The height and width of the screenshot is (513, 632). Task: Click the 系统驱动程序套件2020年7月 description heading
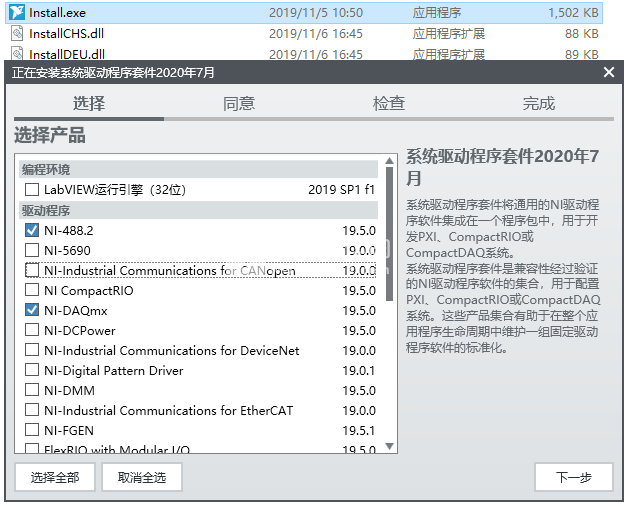click(x=502, y=167)
